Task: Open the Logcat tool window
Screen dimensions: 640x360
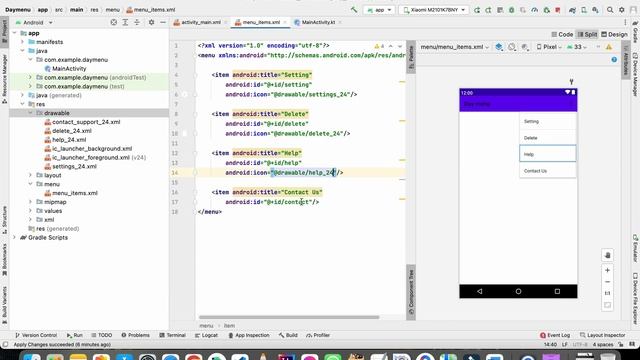Action: coord(206,335)
